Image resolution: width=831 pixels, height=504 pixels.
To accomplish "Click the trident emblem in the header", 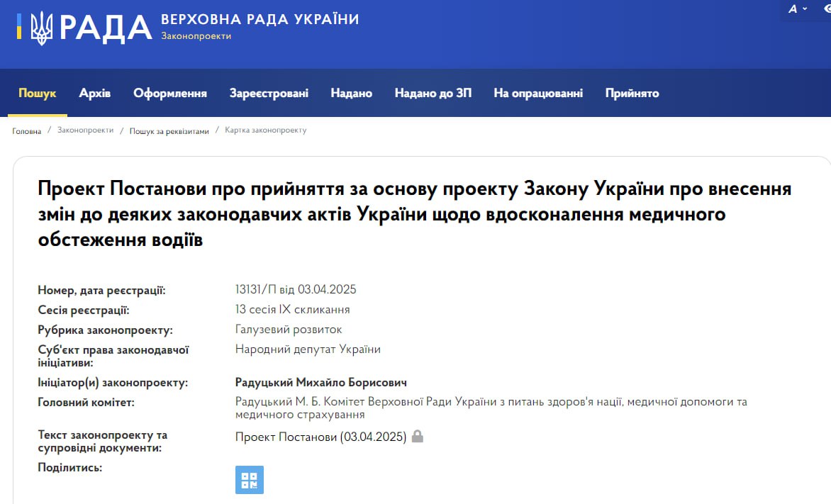I will click(x=41, y=28).
